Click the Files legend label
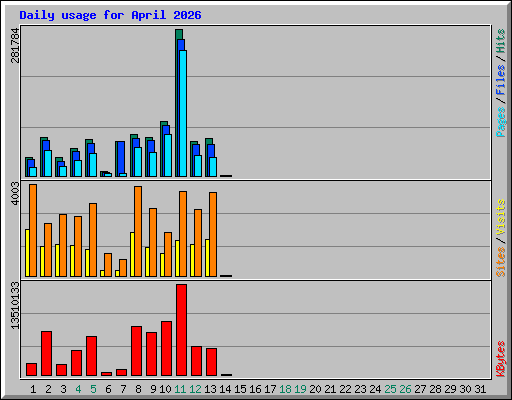The width and height of the screenshot is (512, 400). click(500, 80)
